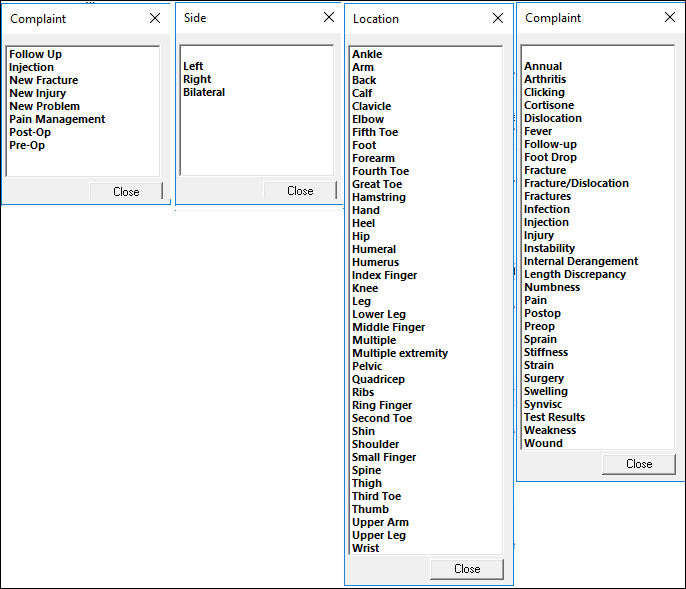The height and width of the screenshot is (589, 686).
Task: Close the Side window with its Close button
Action: coord(300,191)
